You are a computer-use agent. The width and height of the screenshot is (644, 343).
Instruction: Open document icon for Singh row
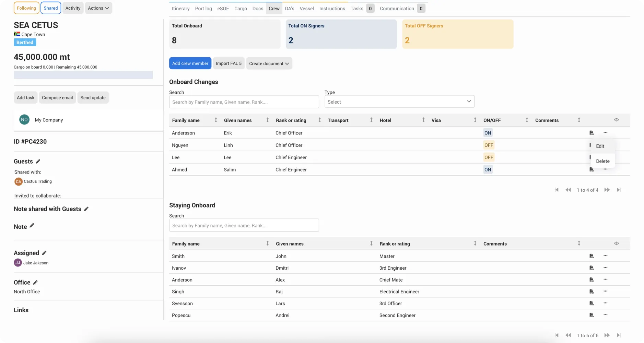(592, 292)
